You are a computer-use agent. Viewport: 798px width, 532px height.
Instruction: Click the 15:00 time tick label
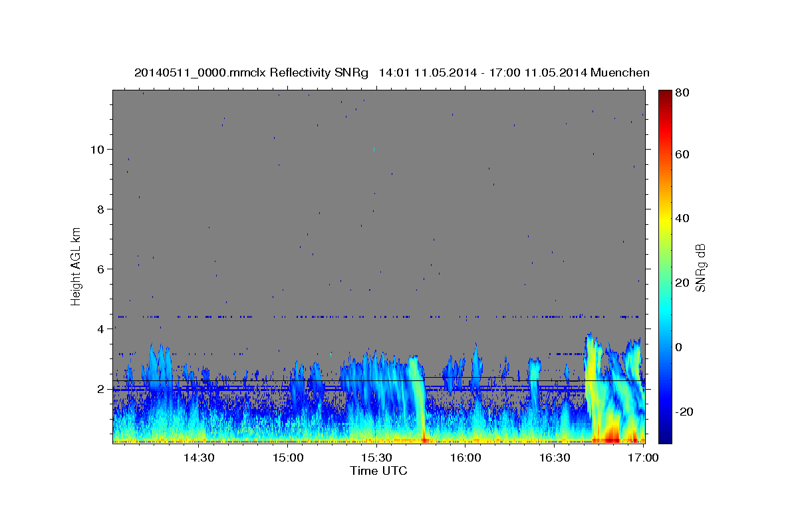click(x=288, y=458)
